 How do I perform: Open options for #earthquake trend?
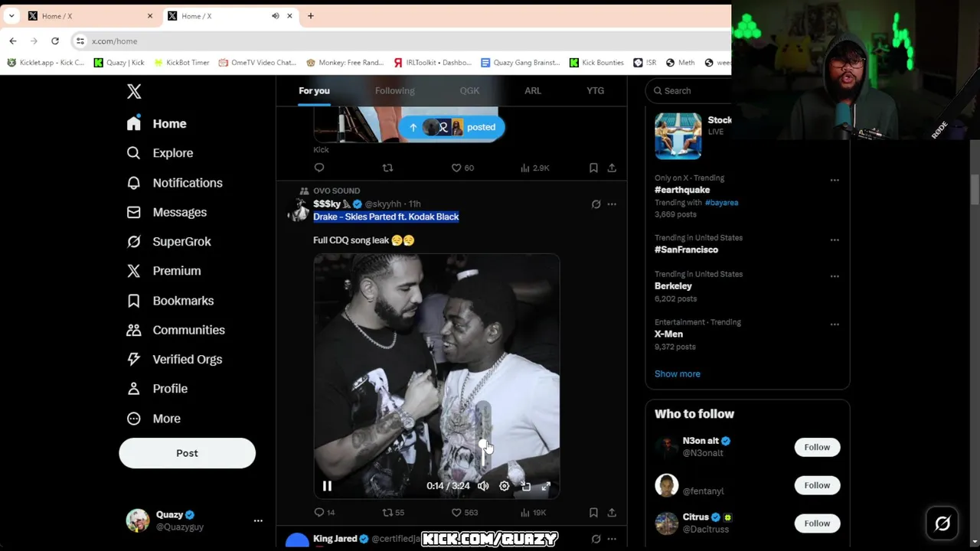tap(835, 181)
